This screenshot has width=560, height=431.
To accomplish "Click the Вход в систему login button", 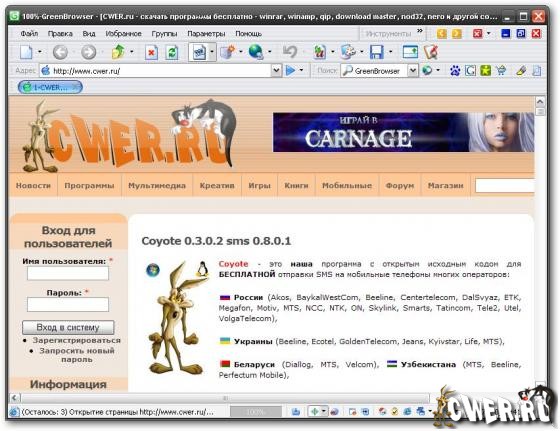I will (68, 327).
